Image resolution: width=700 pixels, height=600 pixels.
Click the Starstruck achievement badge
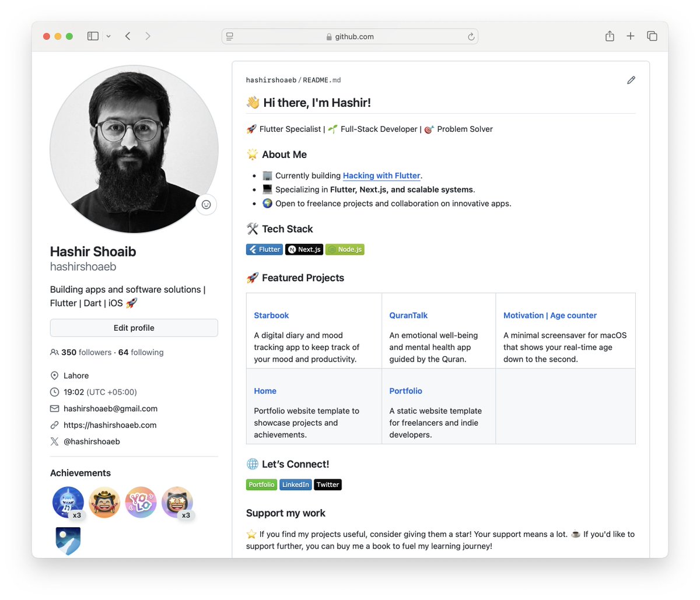(x=177, y=503)
